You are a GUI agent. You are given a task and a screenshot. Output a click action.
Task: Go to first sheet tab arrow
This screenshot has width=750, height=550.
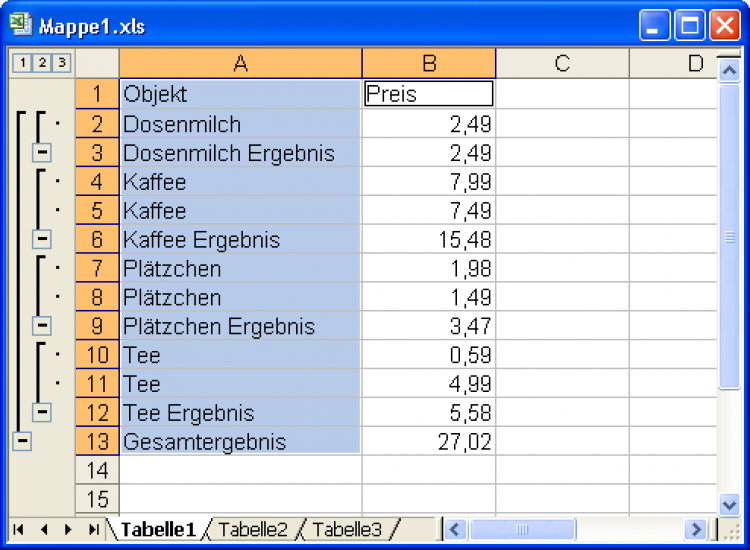(19, 529)
